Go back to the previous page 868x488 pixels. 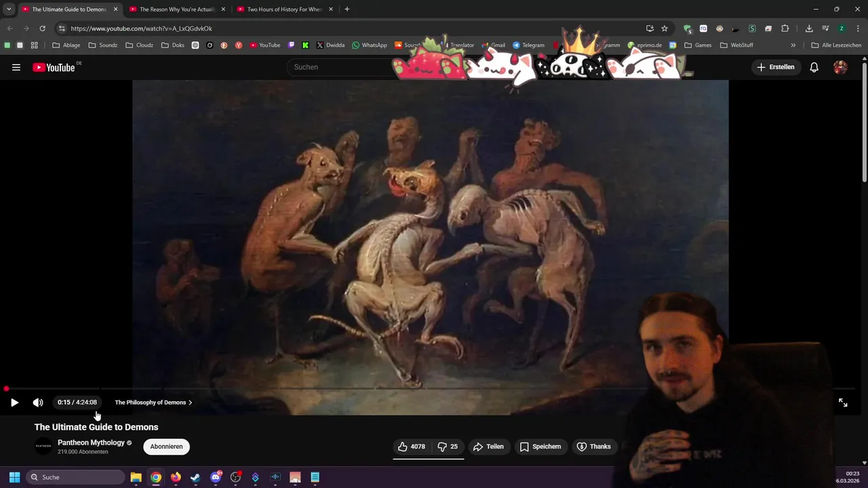point(9,28)
